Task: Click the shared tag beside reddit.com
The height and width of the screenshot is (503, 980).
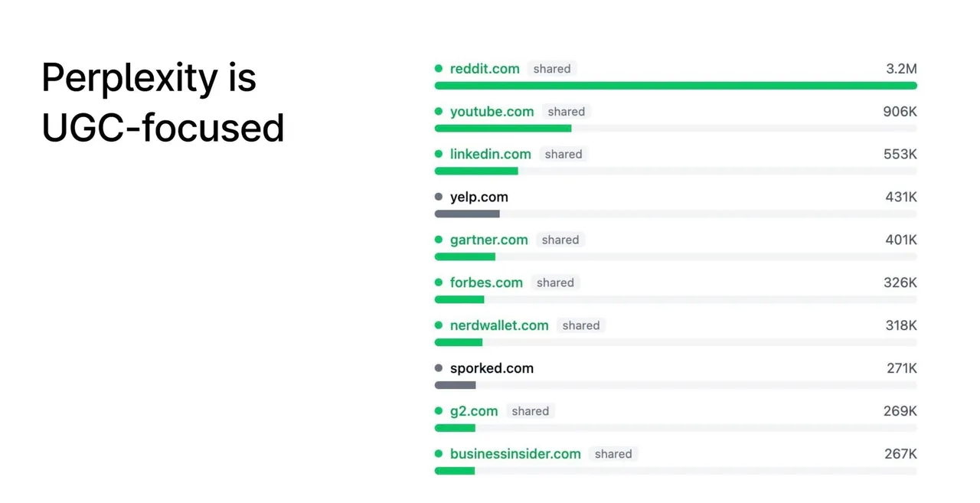Action: [x=552, y=69]
